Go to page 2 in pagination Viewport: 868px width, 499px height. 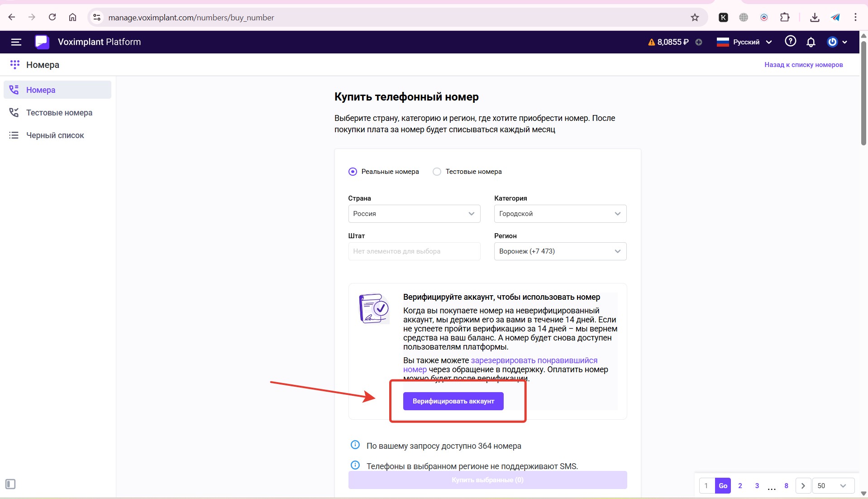click(740, 486)
